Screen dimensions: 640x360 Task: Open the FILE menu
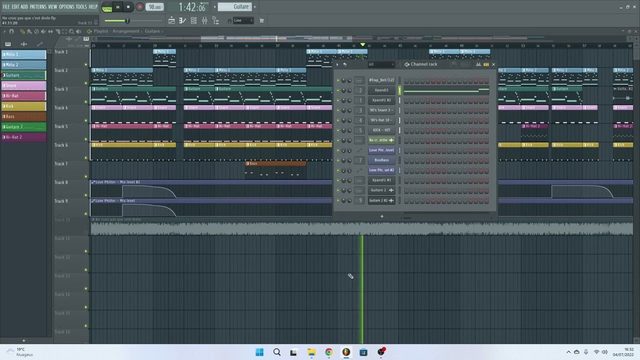tap(6, 7)
